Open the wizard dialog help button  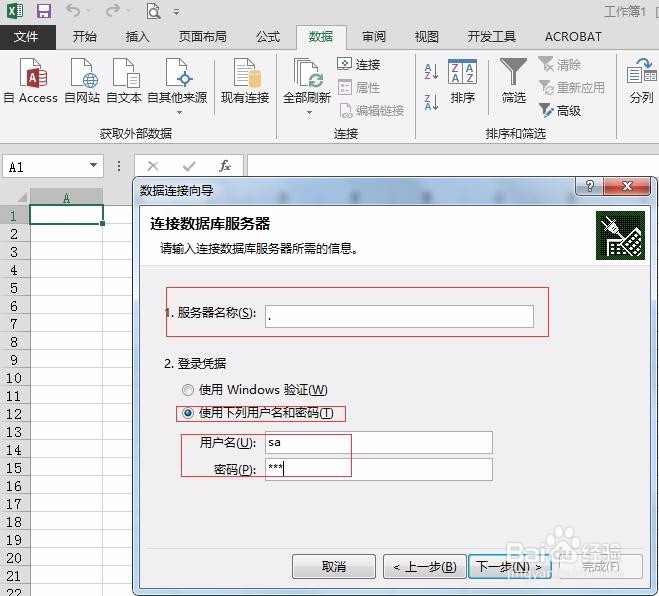tap(589, 186)
